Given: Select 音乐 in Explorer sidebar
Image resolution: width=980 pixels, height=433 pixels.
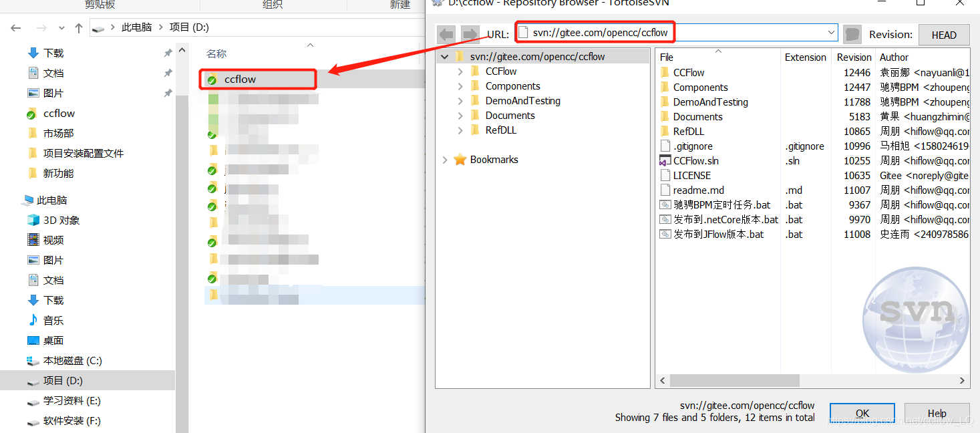Looking at the screenshot, I should [x=53, y=320].
